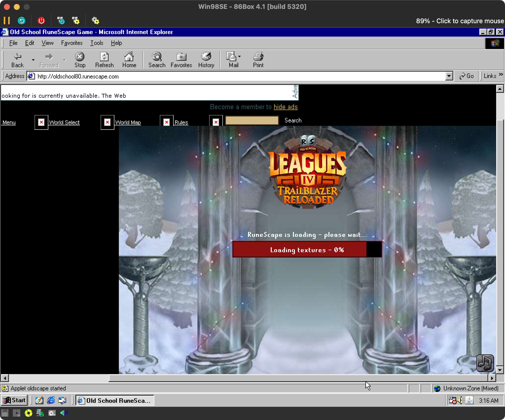Toggle volume icon in system tray
This screenshot has height=420, width=505.
click(x=460, y=400)
